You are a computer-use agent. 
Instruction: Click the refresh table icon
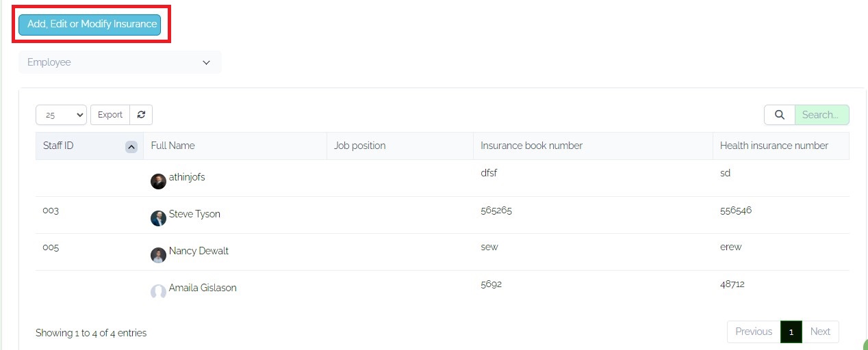point(141,115)
